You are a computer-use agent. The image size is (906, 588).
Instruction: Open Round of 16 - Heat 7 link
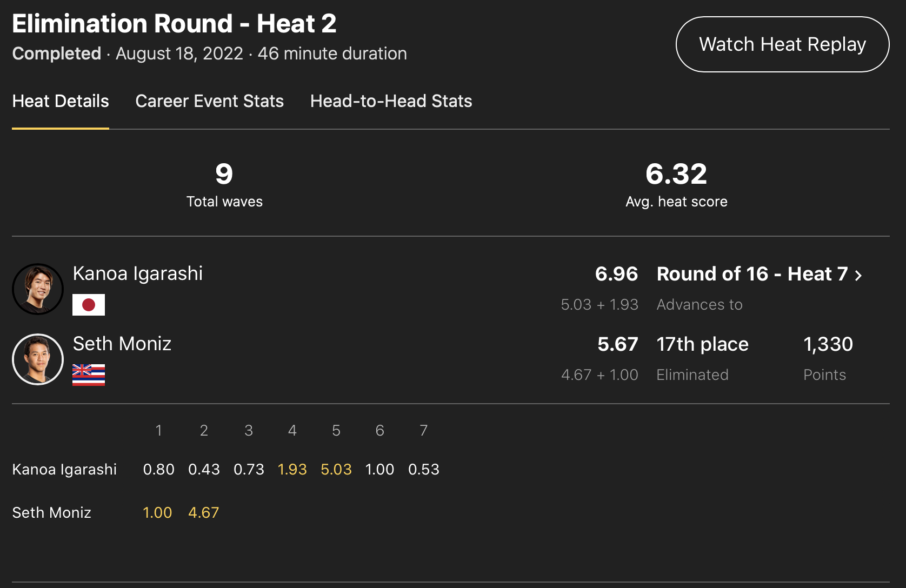point(752,274)
